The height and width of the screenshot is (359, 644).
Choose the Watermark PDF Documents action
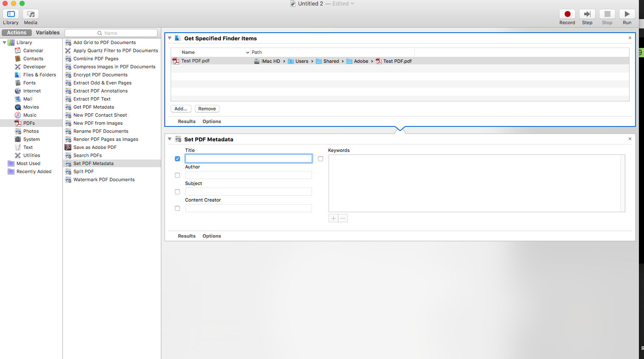pyautogui.click(x=104, y=179)
